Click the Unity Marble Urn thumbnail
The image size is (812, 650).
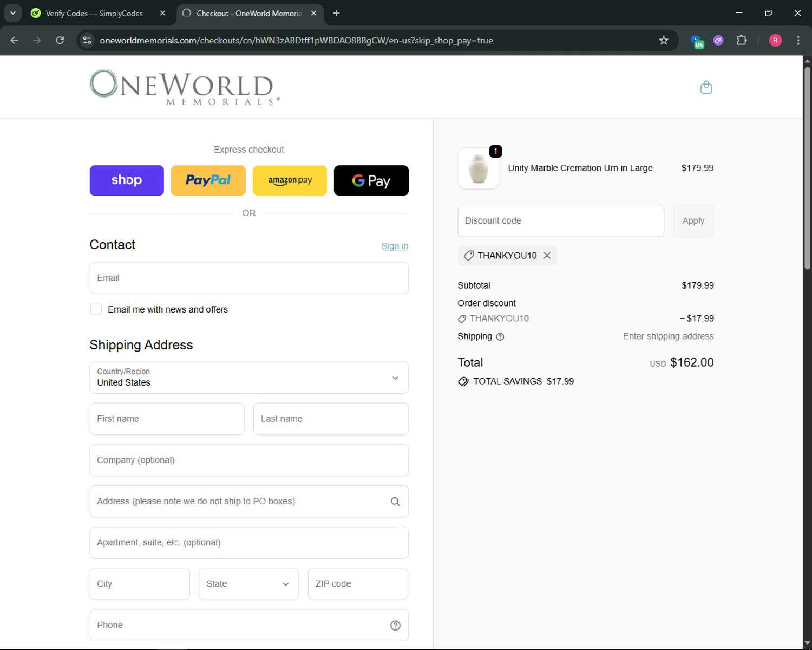479,168
